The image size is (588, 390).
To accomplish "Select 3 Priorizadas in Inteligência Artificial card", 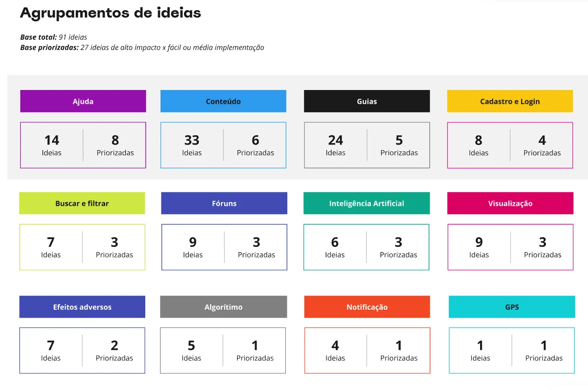I will click(x=398, y=247).
